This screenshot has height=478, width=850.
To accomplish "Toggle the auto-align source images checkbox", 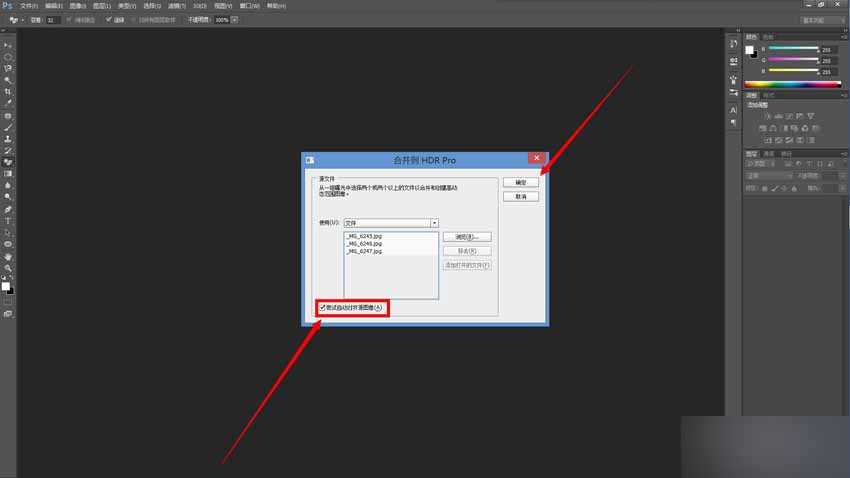I will (323, 308).
